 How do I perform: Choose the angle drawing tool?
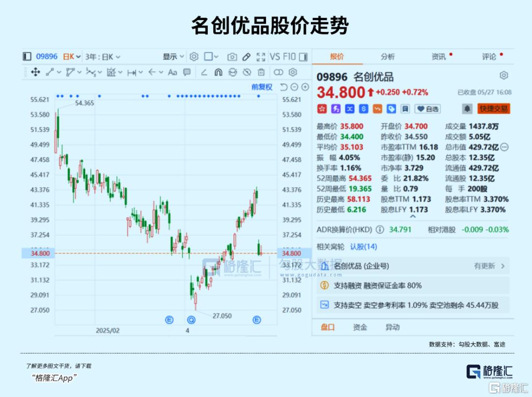[x=204, y=72]
